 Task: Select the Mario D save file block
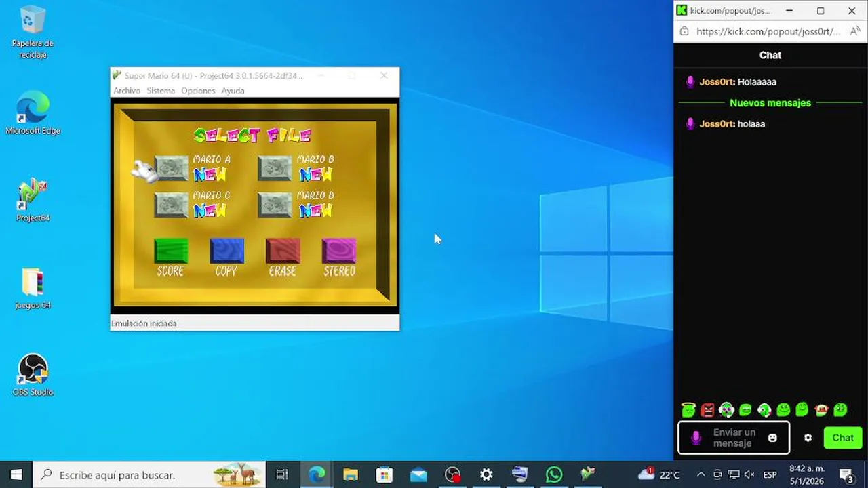click(x=275, y=205)
